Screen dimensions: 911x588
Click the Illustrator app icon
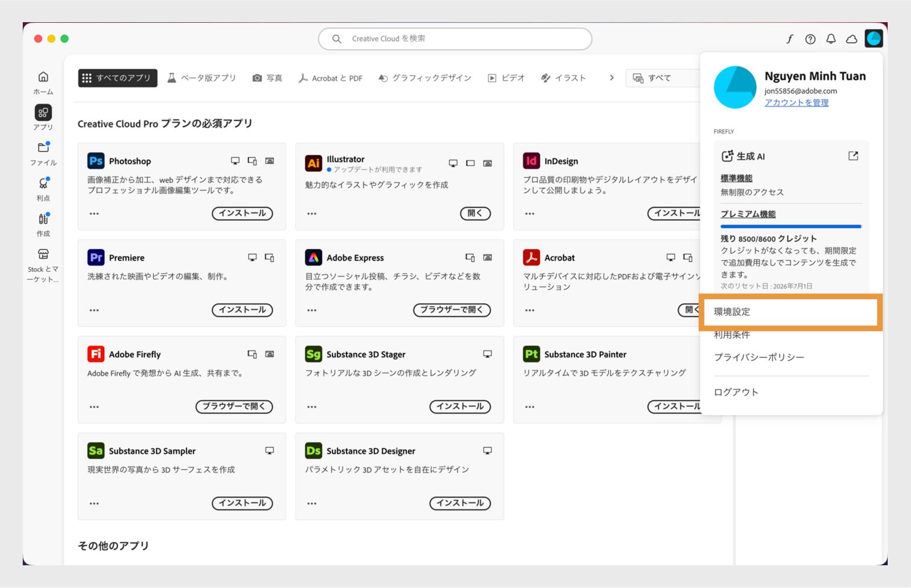[x=314, y=163]
